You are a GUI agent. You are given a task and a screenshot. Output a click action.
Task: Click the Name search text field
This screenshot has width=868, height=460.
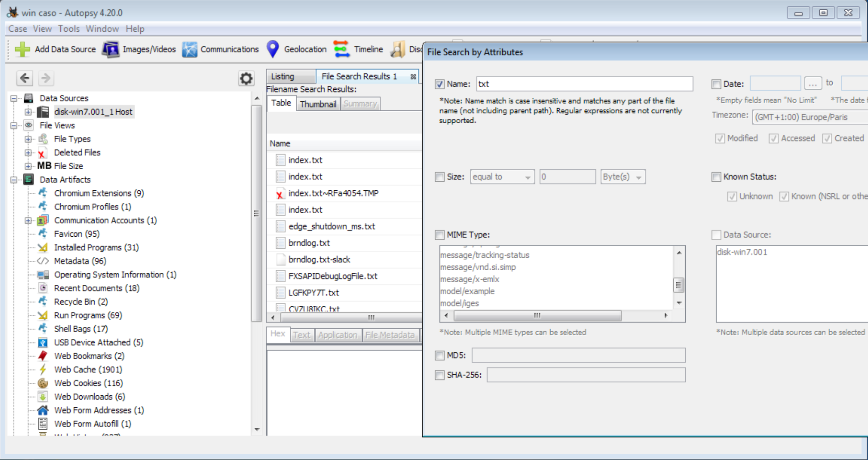[584, 84]
